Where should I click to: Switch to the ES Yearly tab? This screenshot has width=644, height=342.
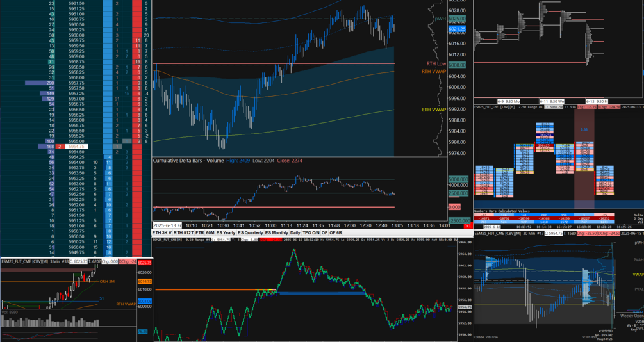tap(226, 232)
